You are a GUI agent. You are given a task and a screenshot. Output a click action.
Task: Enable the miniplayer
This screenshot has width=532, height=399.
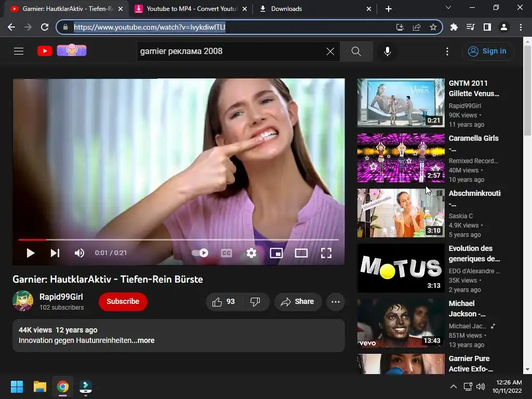coord(276,253)
